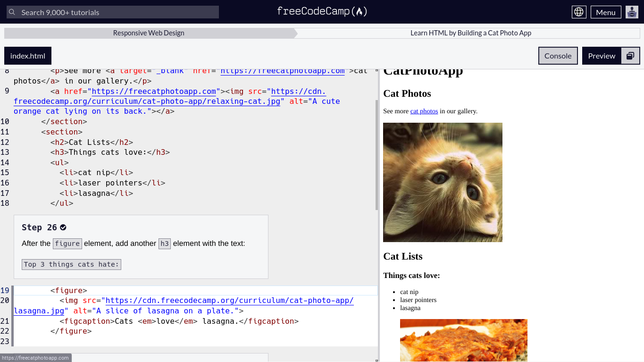Open the user profile avatar

[632, 12]
